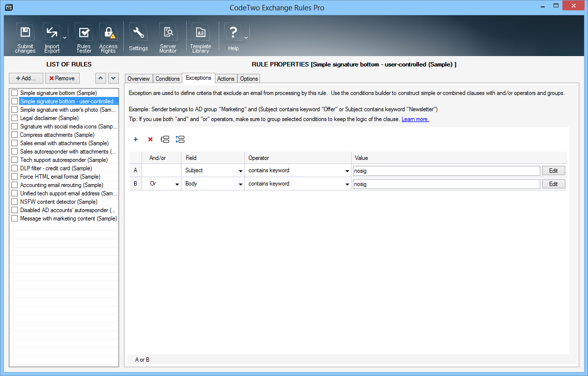Screen dimensions: 588x376
Task: Select Sales autoresponder with attachments rule
Action: (x=68, y=152)
